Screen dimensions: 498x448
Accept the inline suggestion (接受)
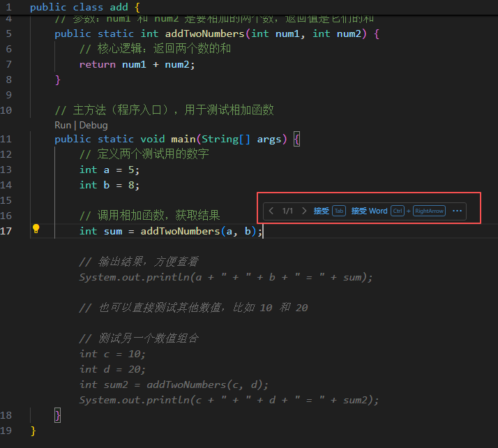pos(322,211)
